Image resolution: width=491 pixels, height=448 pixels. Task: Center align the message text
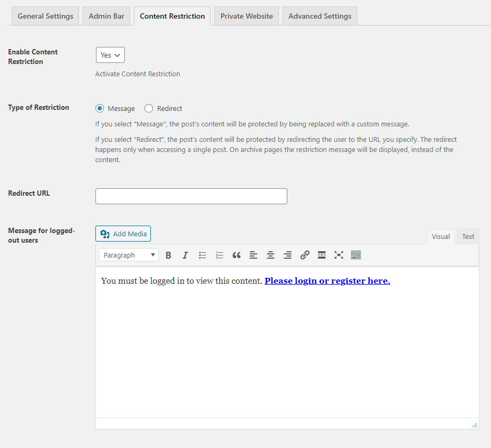tap(271, 255)
